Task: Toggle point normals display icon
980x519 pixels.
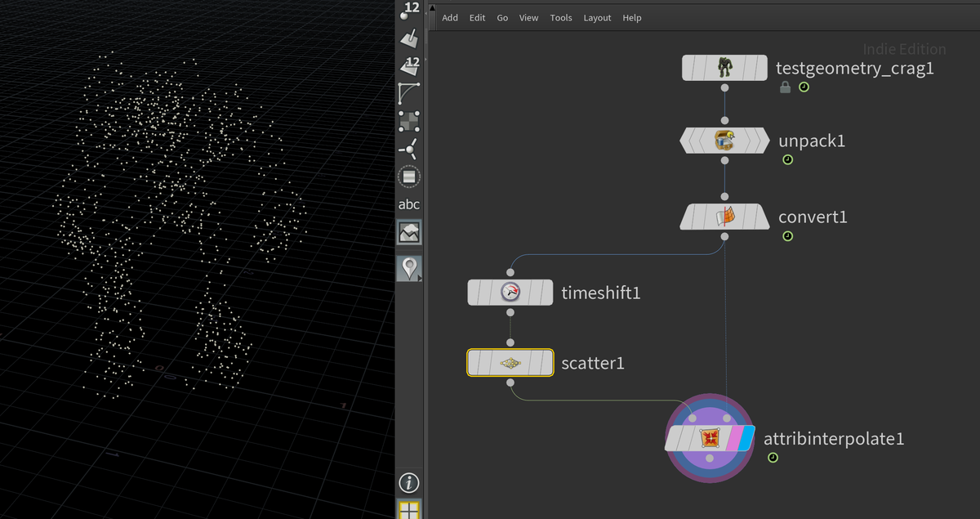Action: [409, 149]
